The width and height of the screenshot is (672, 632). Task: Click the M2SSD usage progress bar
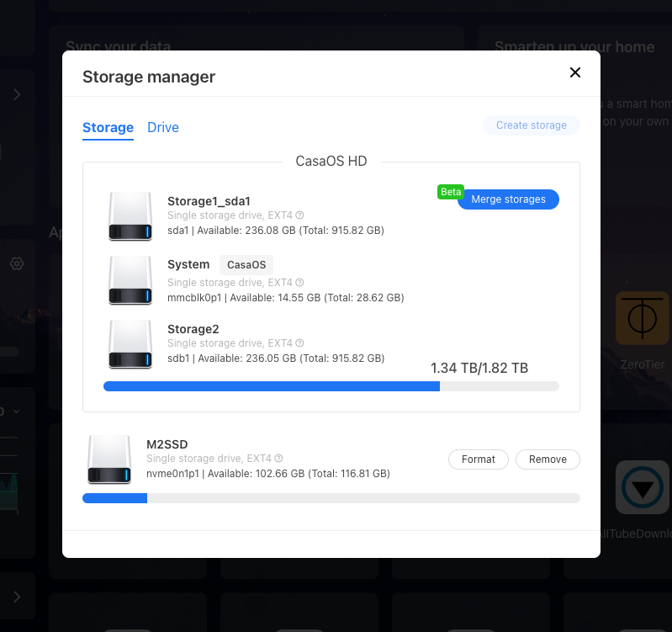pos(331,498)
